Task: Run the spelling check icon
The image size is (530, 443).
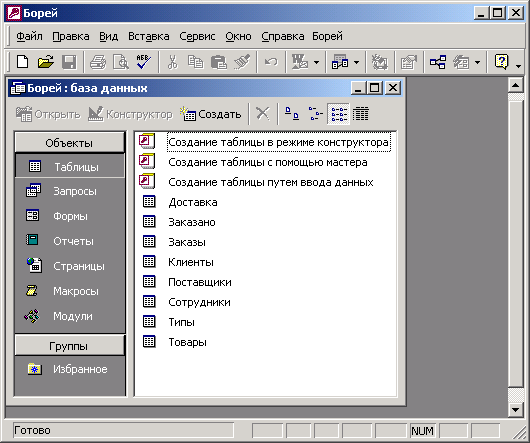Action: 144,62
